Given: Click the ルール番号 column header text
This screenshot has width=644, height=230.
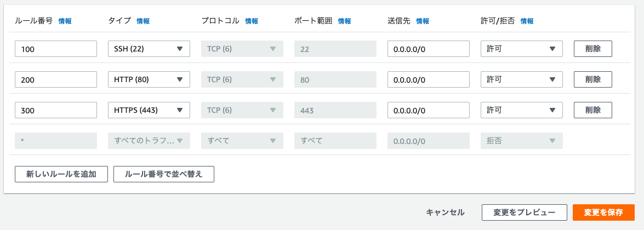Looking at the screenshot, I should 33,21.
